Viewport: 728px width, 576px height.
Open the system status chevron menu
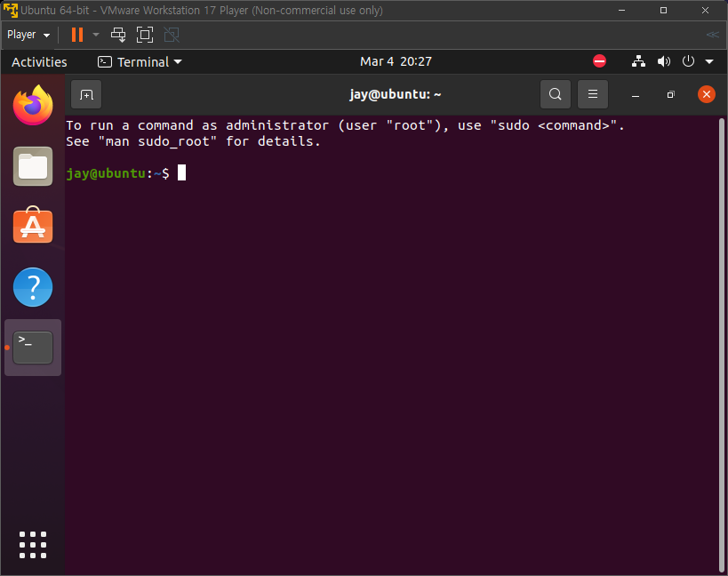pyautogui.click(x=708, y=61)
